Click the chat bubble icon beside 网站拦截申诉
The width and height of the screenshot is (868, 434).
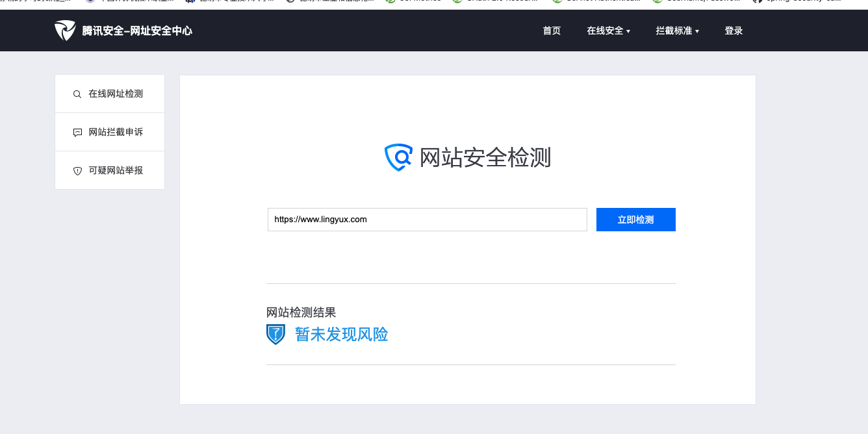(77, 133)
